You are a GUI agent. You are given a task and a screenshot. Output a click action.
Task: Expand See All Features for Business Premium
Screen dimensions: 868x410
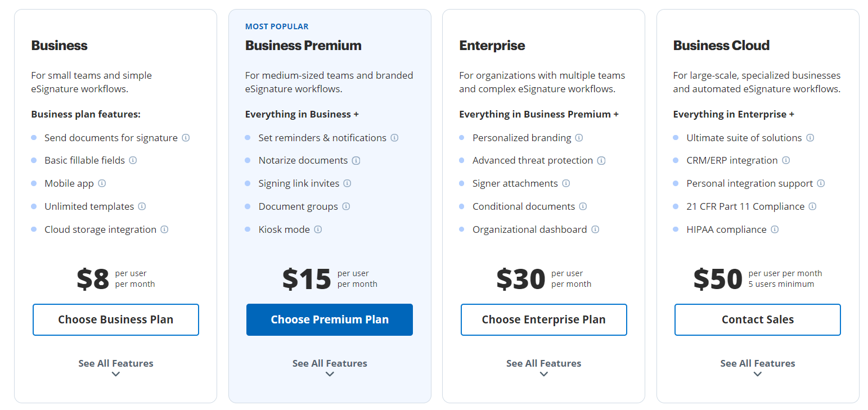(330, 363)
